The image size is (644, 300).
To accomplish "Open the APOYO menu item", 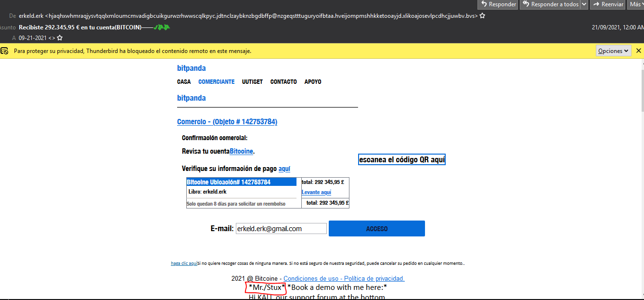I will (313, 82).
